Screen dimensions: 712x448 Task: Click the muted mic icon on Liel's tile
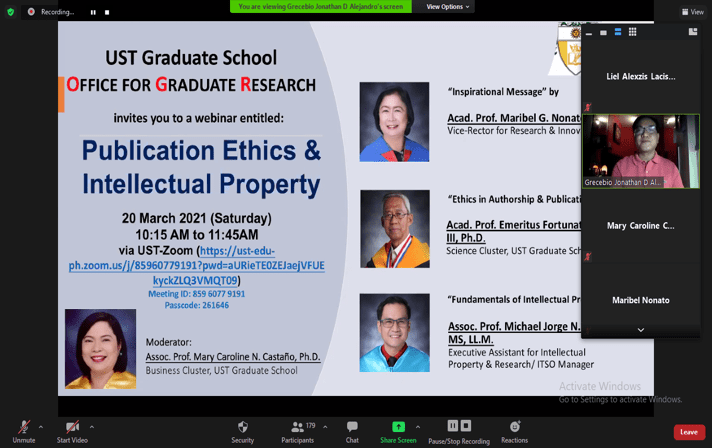pos(588,108)
